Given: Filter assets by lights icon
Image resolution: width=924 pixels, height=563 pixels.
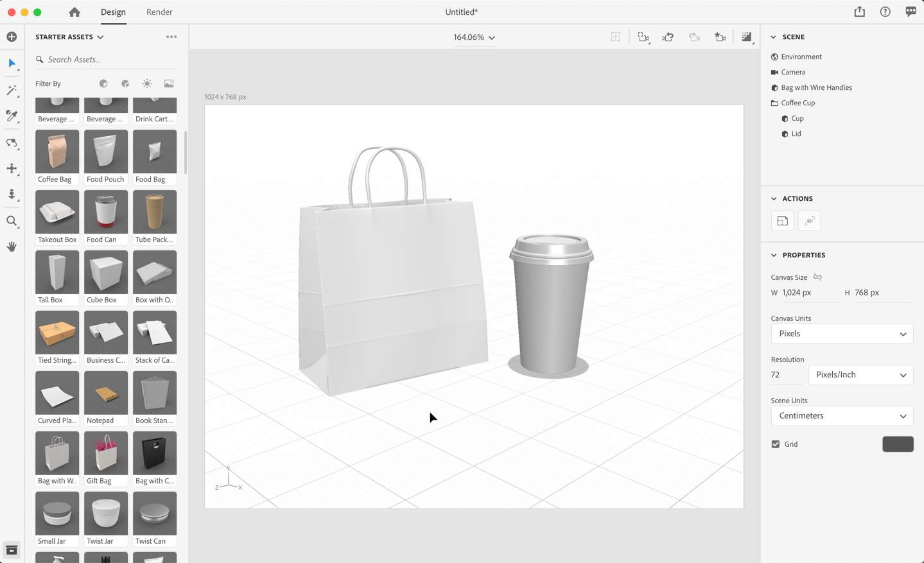Looking at the screenshot, I should [x=147, y=83].
